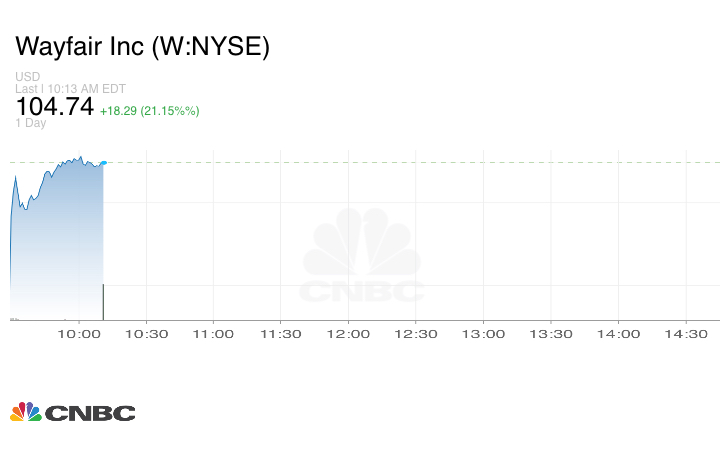Choose the 12:00 marker on the time axis
This screenshot has height=450, width=720.
tap(348, 334)
